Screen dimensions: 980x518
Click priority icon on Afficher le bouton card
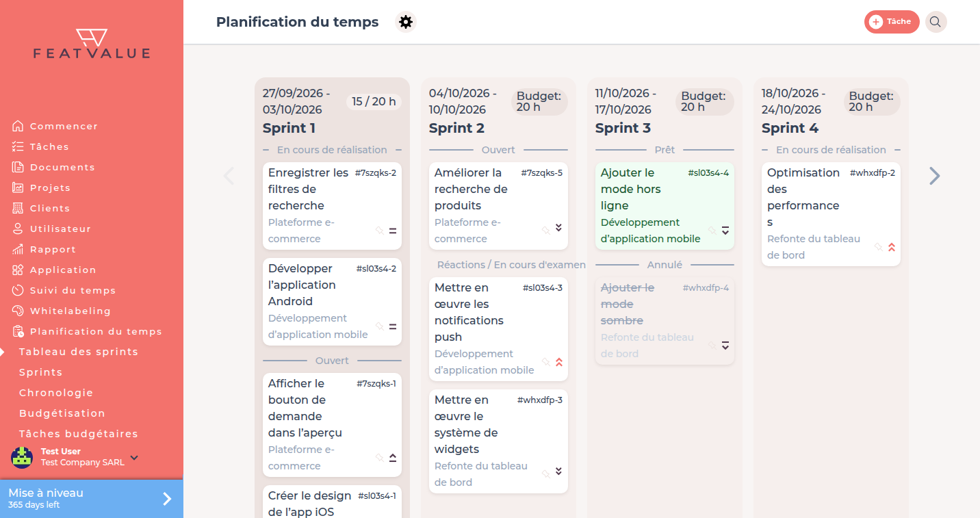(393, 458)
